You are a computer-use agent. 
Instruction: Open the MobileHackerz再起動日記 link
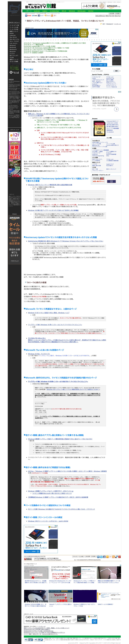66,241
